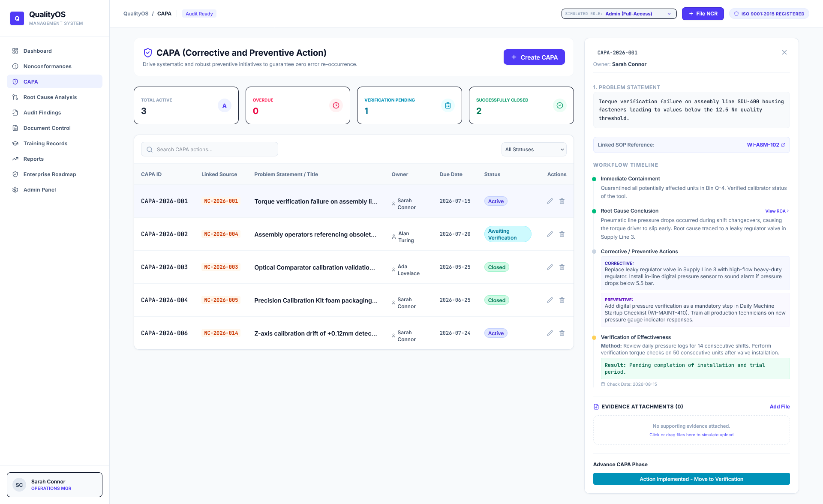
Task: Edit CAPA-2026-001 with pencil icon
Action: click(550, 201)
